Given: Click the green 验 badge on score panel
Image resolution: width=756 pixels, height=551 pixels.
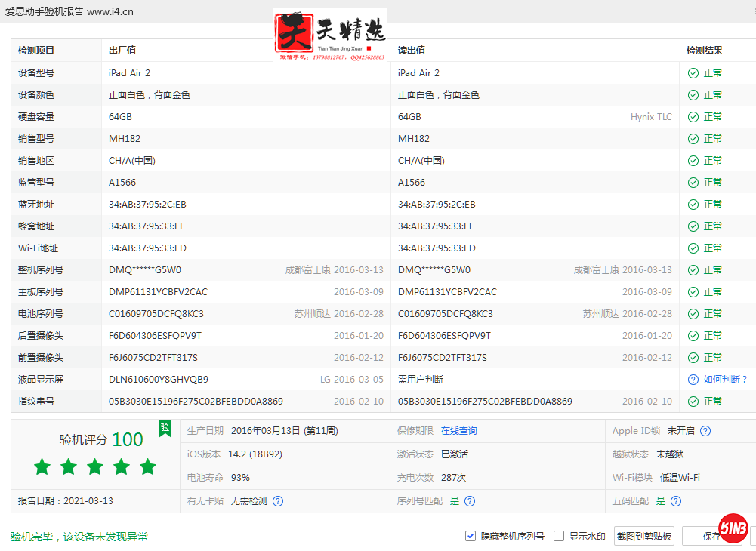Looking at the screenshot, I should pos(165,429).
